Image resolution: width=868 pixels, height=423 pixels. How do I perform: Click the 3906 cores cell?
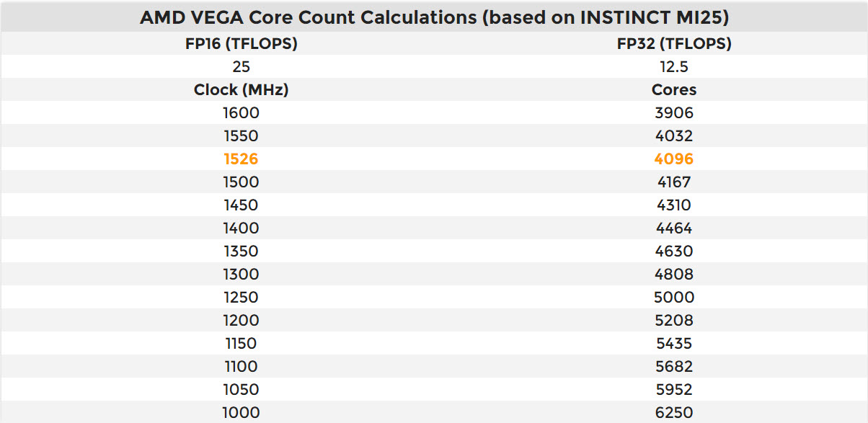click(674, 113)
